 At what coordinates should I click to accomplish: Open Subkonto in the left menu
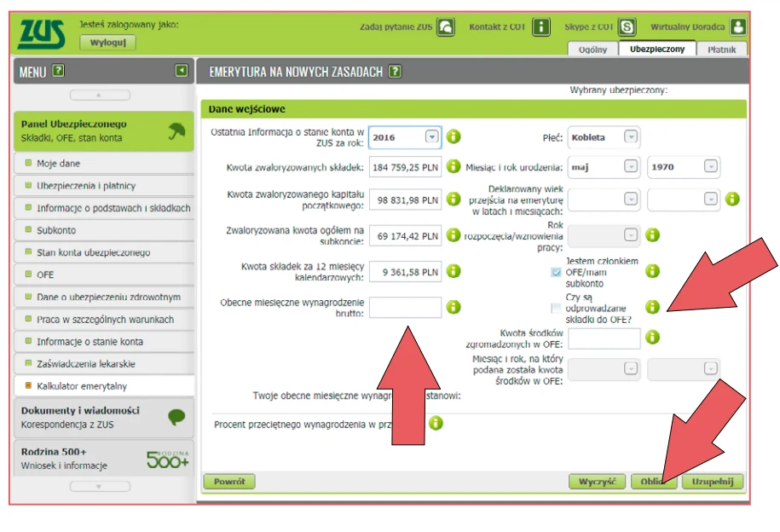click(x=56, y=230)
